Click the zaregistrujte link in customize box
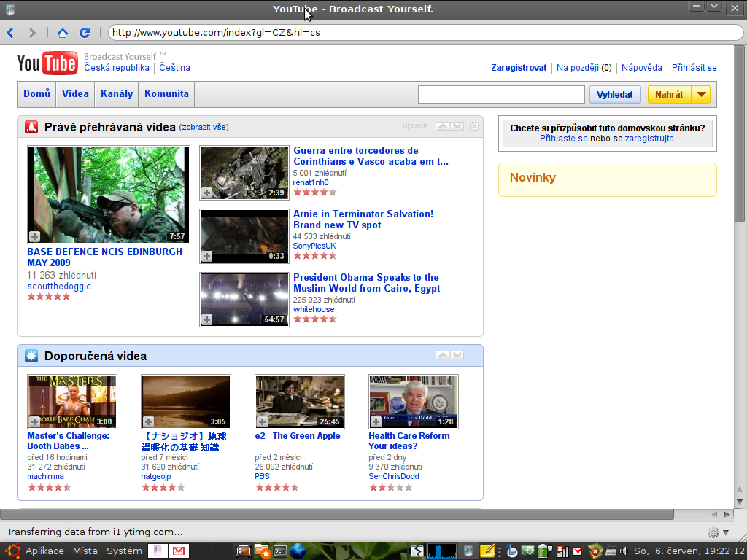 pos(650,139)
